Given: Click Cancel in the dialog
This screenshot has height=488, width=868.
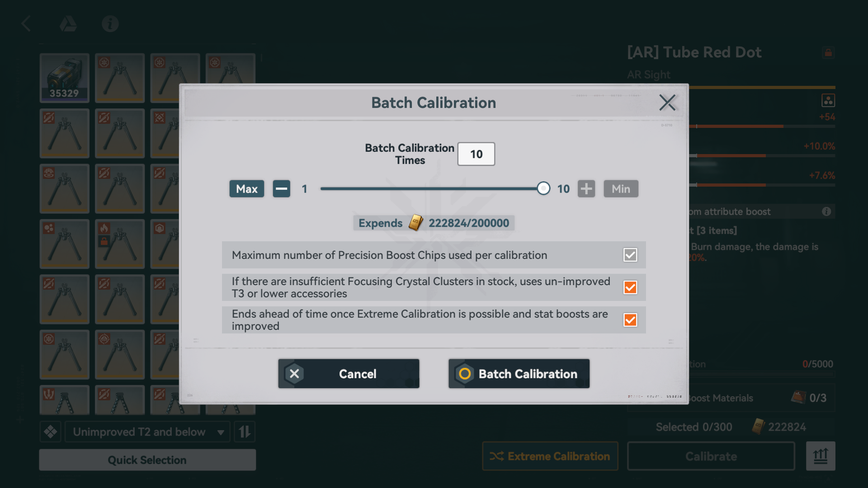Looking at the screenshot, I should pos(349,374).
